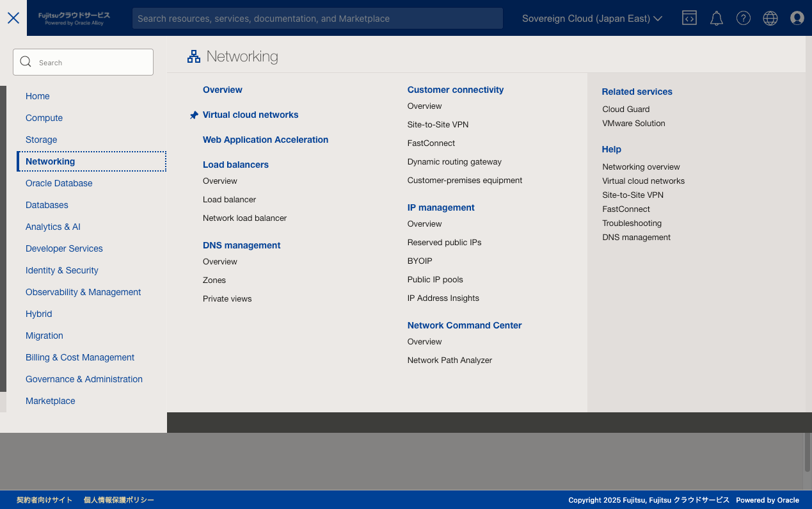Navigate to Marketplace in the sidebar
812x509 pixels.
click(x=50, y=401)
